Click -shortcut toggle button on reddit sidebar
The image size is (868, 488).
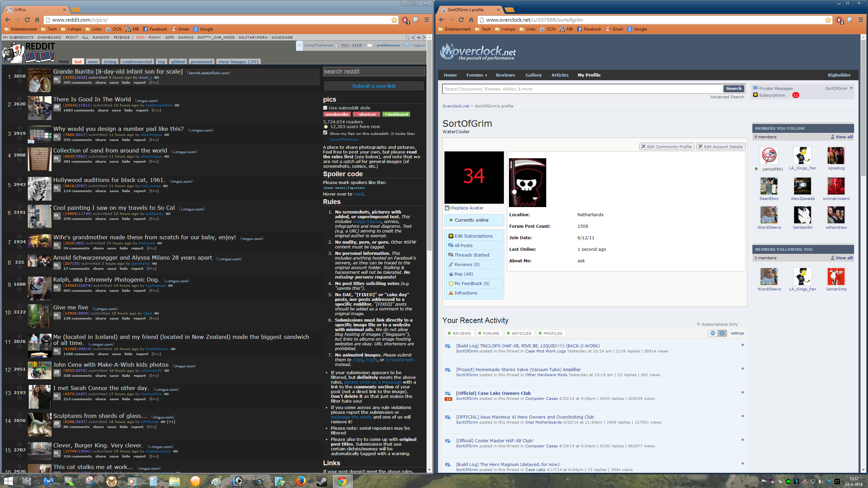[x=366, y=114]
